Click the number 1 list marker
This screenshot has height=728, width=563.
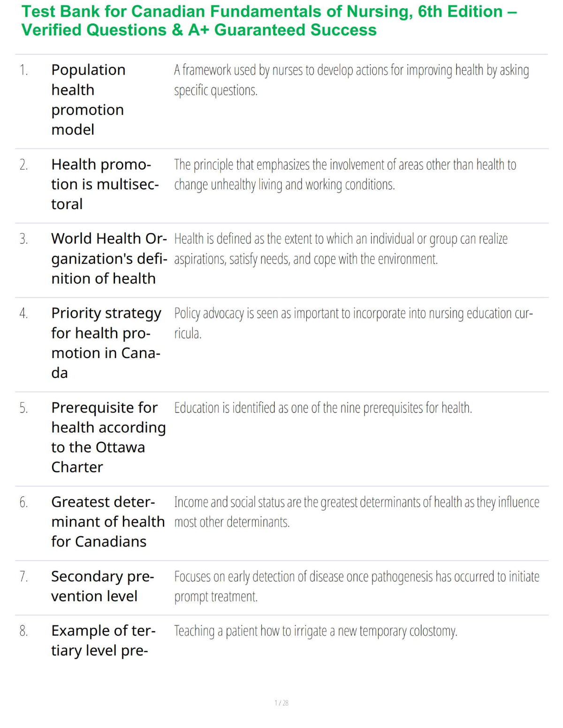click(x=23, y=70)
